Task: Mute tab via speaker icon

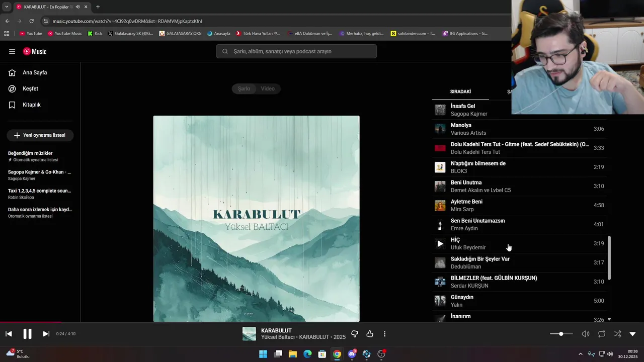Action: pos(77,7)
